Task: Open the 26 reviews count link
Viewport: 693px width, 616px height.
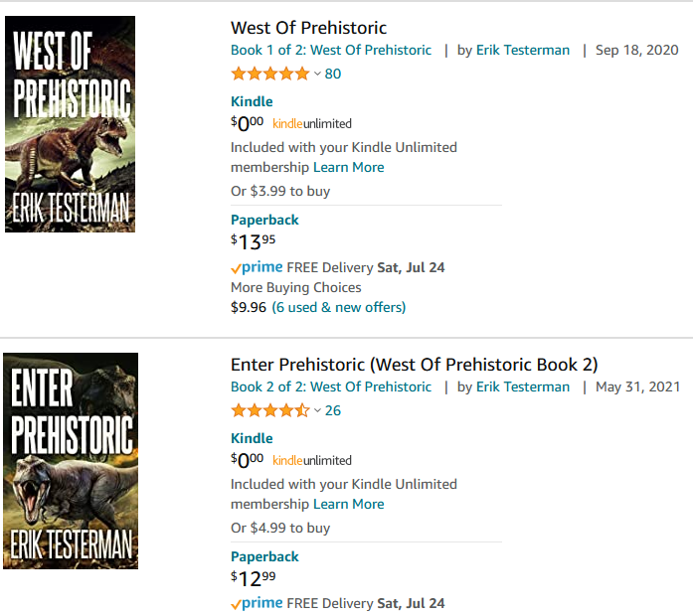Action: pos(333,410)
